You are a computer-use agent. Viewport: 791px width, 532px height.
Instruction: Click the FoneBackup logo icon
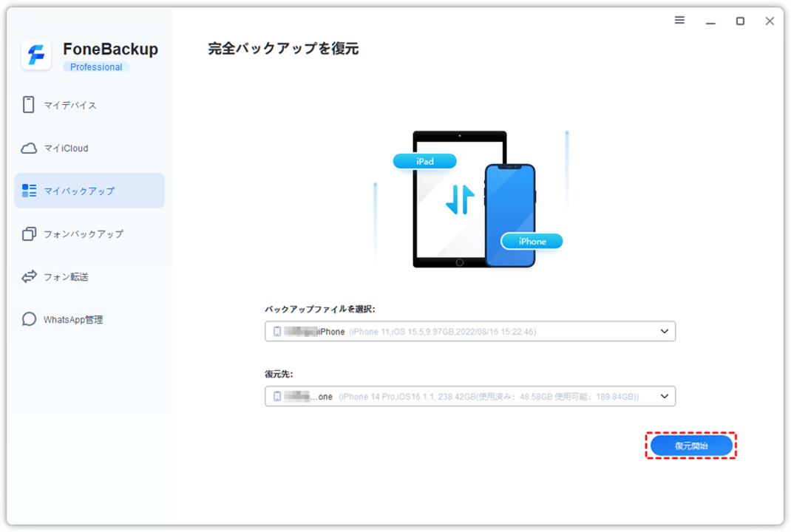[36, 55]
